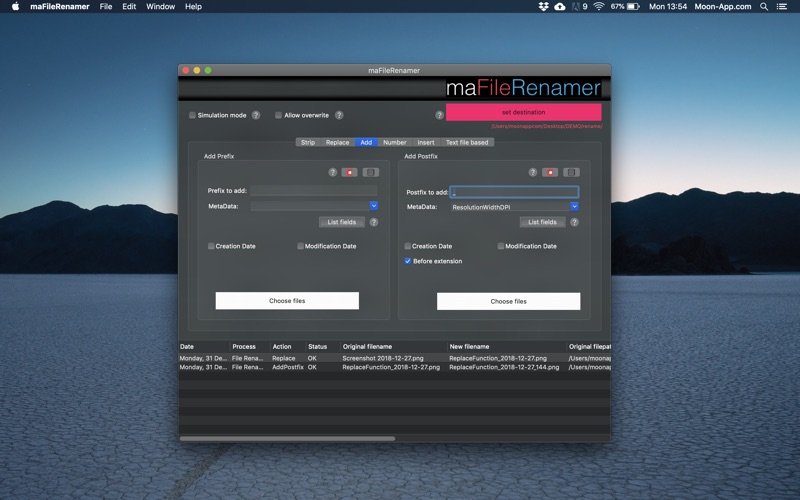Click the horizontal scrollbar of the log table
Screen dimensions: 800x500
(287, 438)
